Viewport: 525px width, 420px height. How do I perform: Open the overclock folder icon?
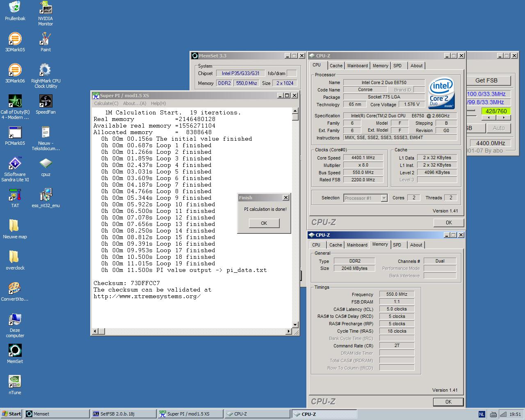click(15, 260)
